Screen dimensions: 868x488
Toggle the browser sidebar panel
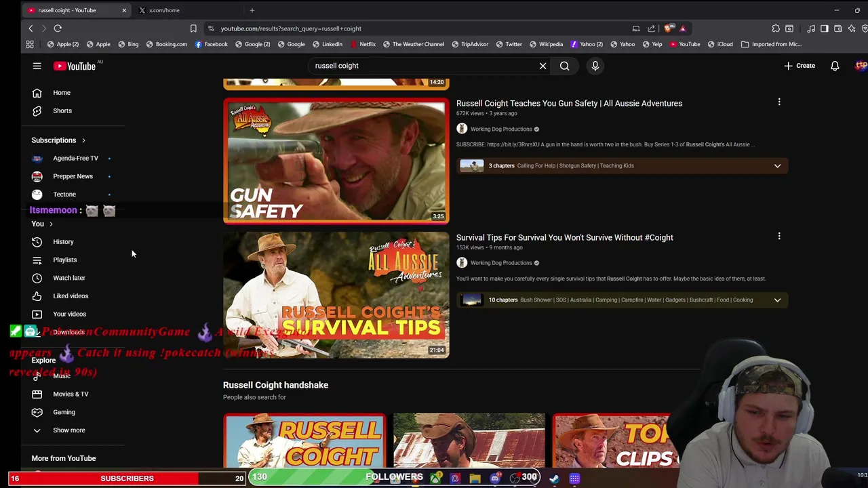pyautogui.click(x=825, y=28)
